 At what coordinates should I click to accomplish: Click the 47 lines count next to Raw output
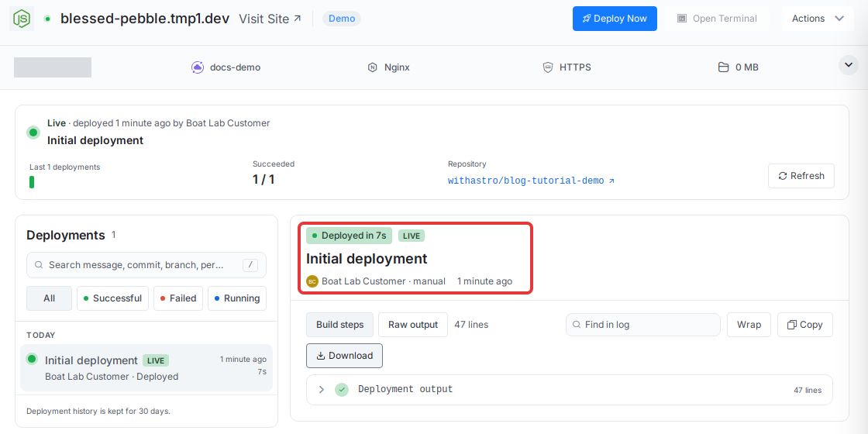(x=471, y=325)
